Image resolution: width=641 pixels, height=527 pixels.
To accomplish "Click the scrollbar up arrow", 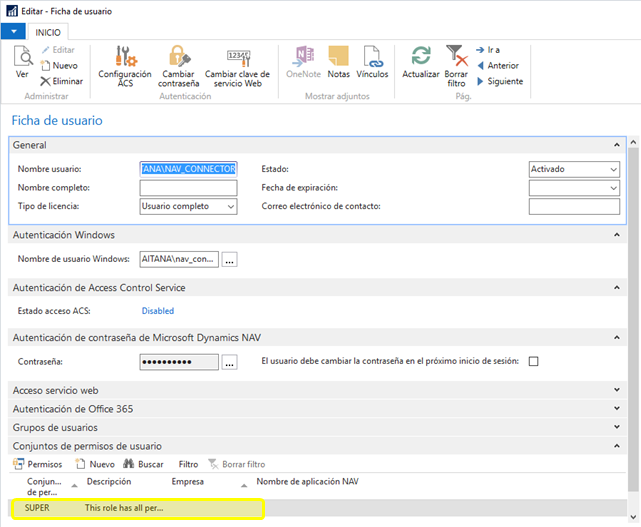I will [633, 142].
